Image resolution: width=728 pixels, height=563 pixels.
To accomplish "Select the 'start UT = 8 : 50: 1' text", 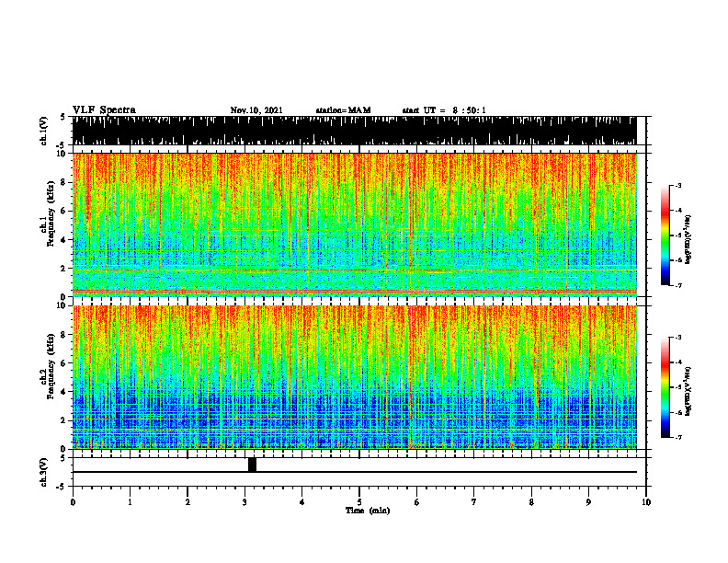I will click(x=444, y=110).
